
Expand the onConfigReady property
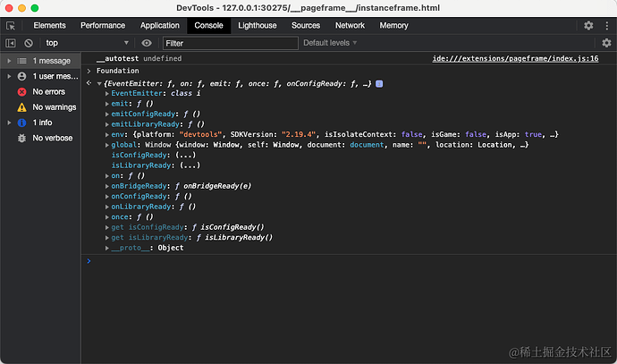pos(106,197)
